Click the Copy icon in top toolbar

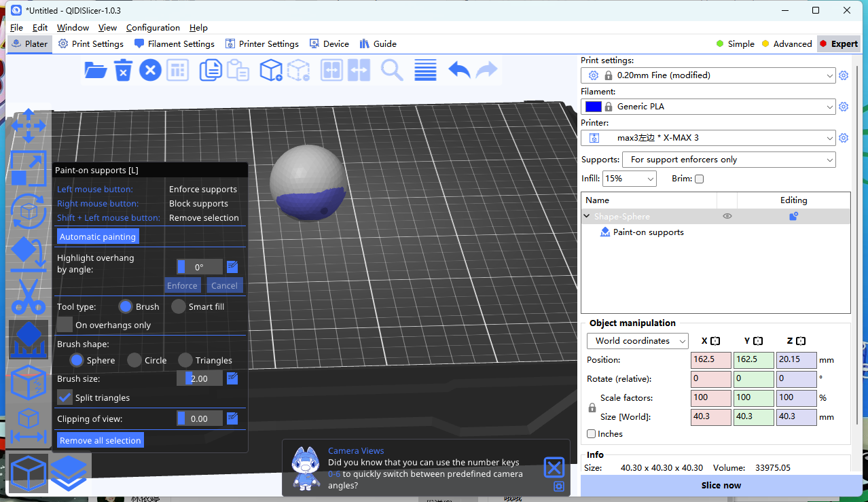[x=211, y=70]
